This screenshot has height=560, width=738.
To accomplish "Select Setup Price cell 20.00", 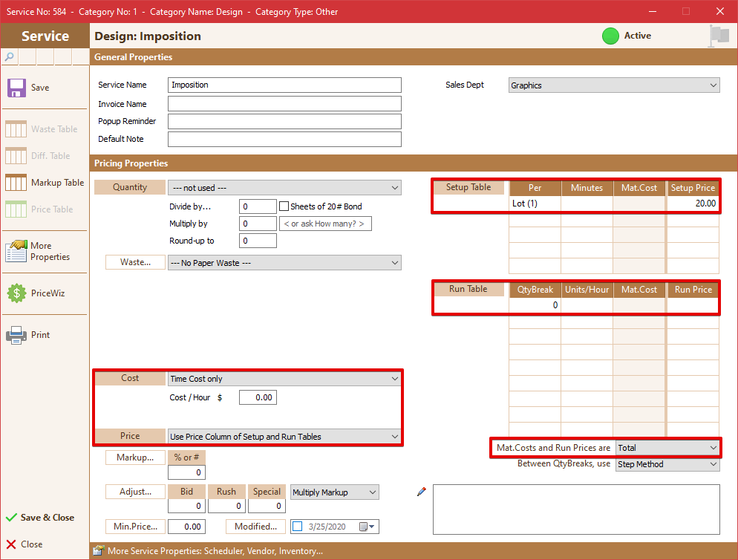I will pos(693,204).
